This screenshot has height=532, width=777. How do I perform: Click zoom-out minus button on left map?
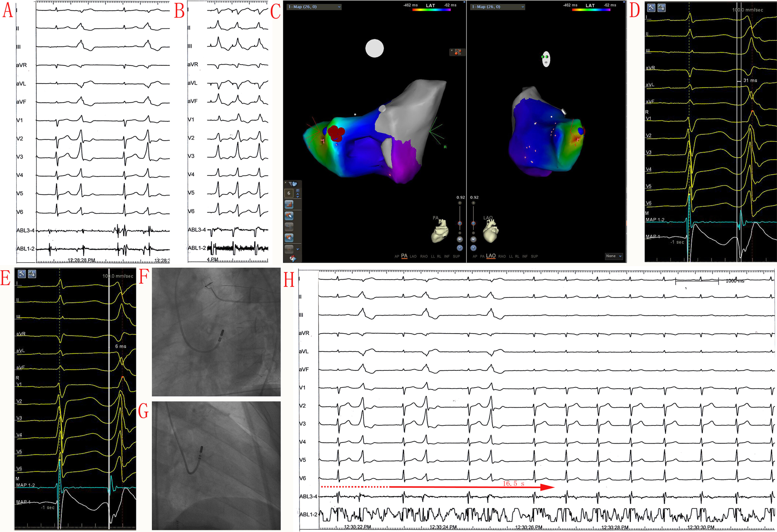pyautogui.click(x=460, y=233)
